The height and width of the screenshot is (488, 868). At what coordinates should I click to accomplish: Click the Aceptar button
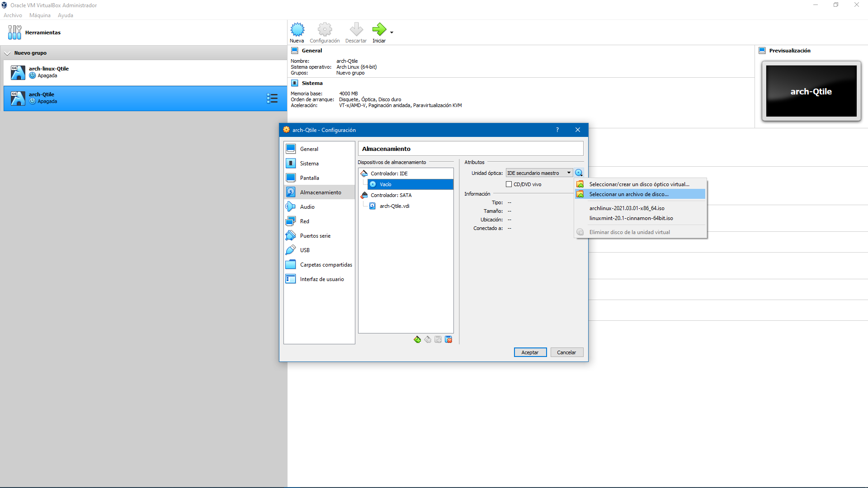coord(530,352)
